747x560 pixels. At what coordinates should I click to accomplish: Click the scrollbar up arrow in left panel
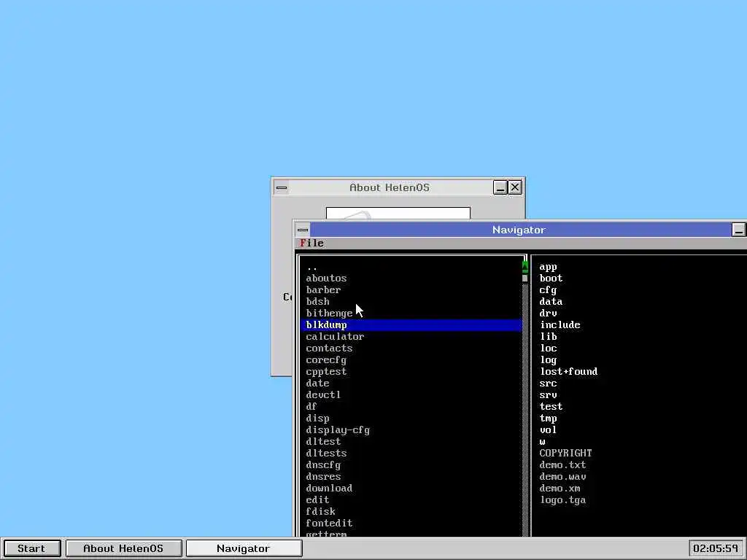[x=525, y=266]
